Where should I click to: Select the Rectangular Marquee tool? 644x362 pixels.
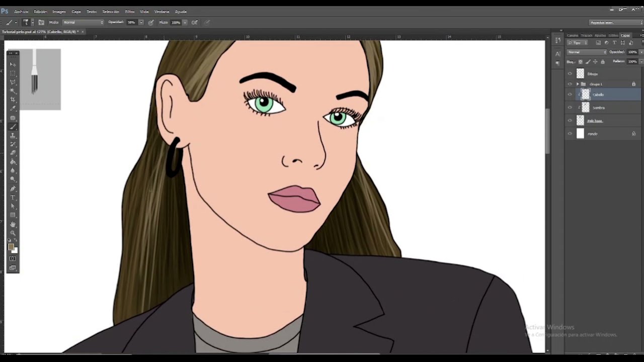tap(13, 73)
